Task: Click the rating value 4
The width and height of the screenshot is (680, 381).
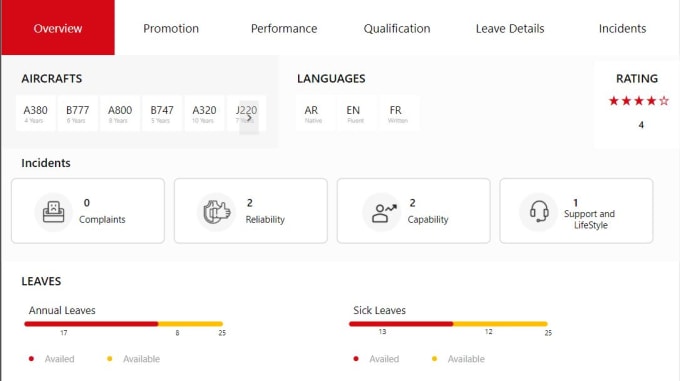Action: click(641, 125)
